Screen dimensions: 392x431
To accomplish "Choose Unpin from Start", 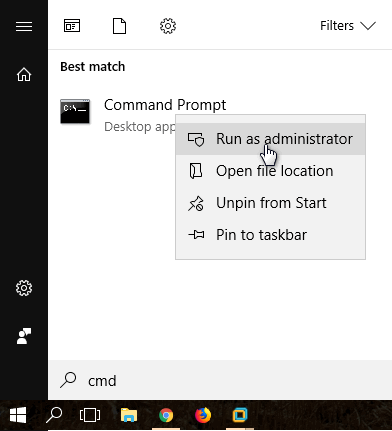I will click(x=270, y=203).
